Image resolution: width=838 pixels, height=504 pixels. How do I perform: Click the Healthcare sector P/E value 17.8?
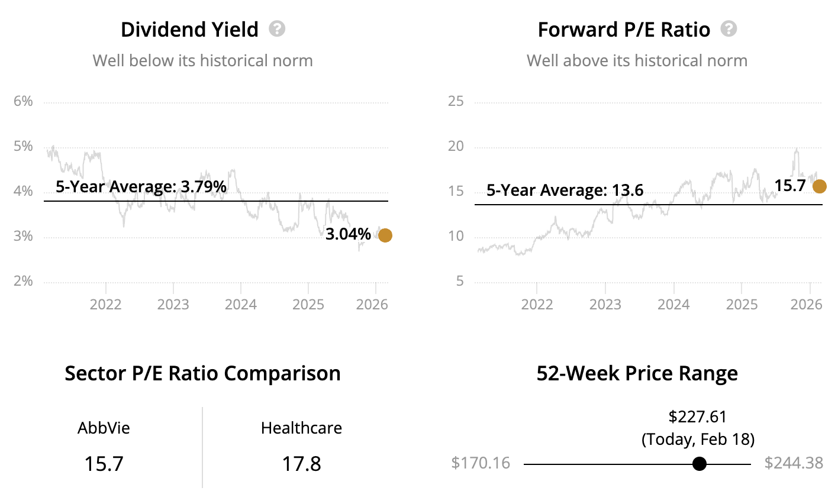click(301, 464)
